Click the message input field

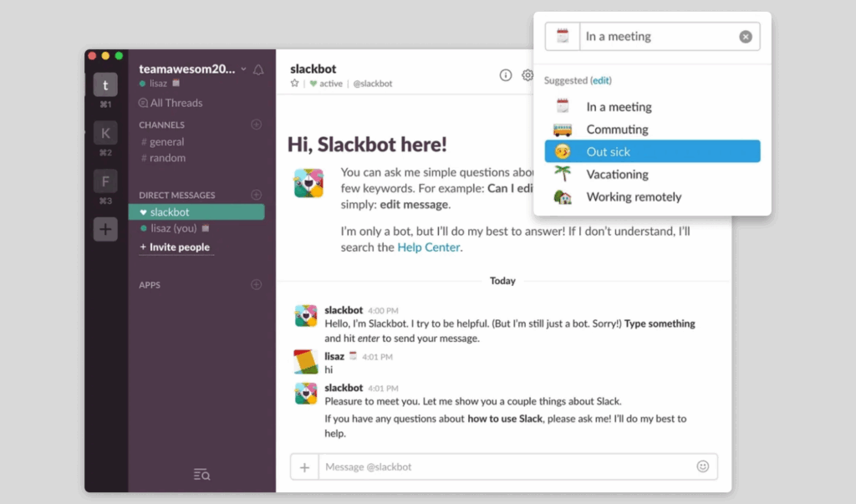point(502,467)
